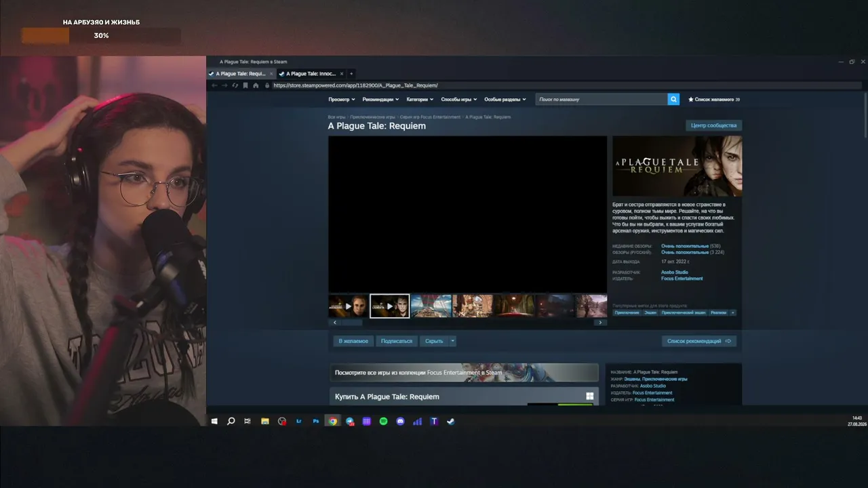This screenshot has width=868, height=488.
Task: Open Discord from the taskbar
Action: [x=400, y=421]
